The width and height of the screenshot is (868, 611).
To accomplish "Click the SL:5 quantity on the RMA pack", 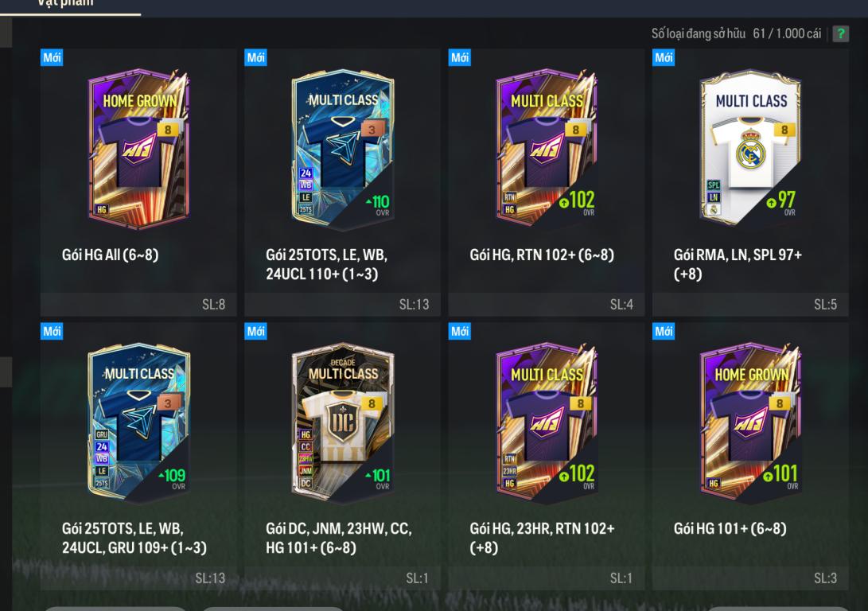I will point(825,305).
